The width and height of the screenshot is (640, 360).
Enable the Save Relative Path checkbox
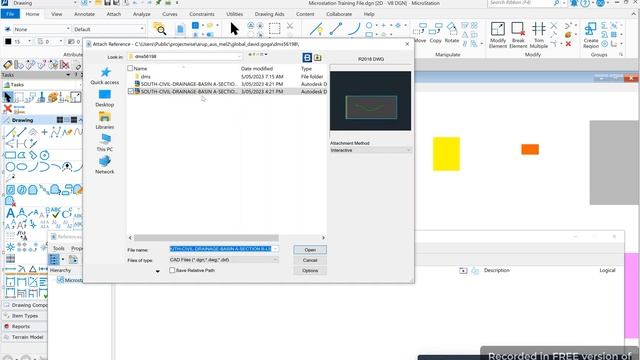[172, 270]
